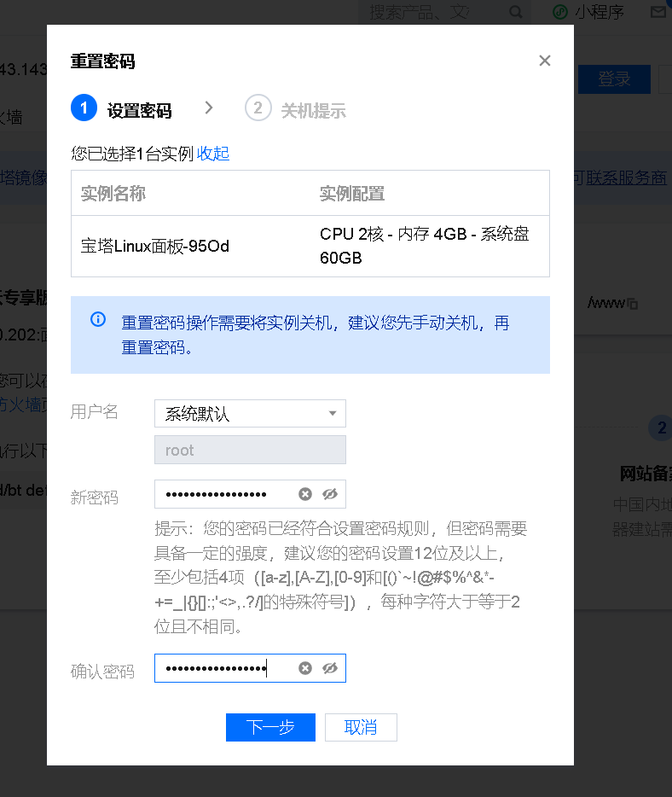Clear the 新密码 field with its X icon
This screenshot has width=672, height=797.
click(304, 494)
